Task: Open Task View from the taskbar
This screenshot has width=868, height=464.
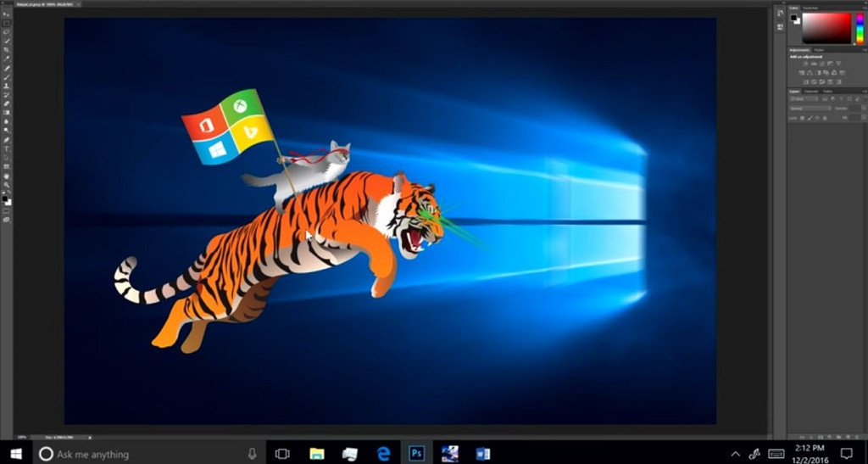Action: [x=282, y=454]
